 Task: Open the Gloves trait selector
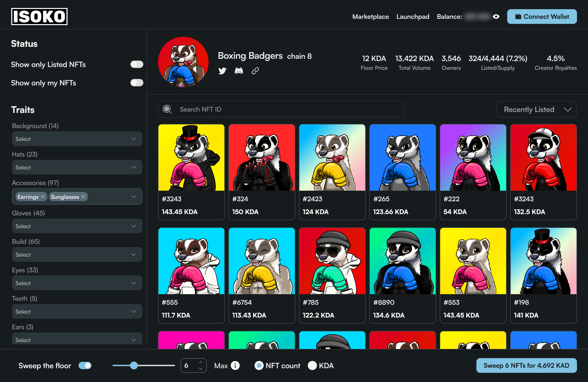[77, 226]
